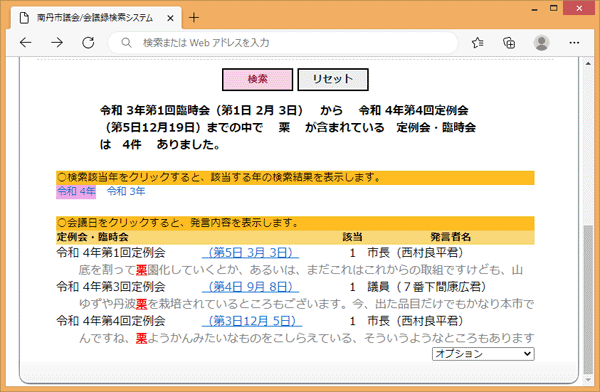Open the favorites star icon
This screenshot has width=600, height=392.
(477, 42)
